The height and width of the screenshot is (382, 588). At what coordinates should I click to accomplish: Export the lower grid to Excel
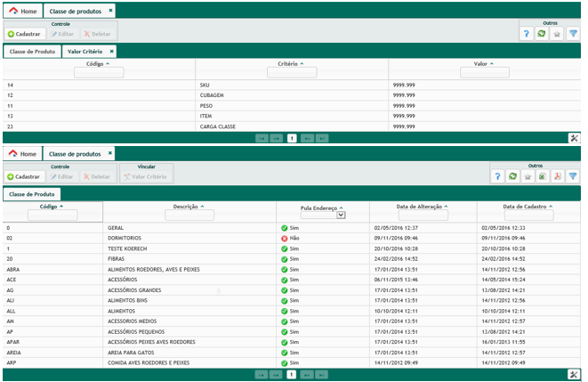point(542,176)
